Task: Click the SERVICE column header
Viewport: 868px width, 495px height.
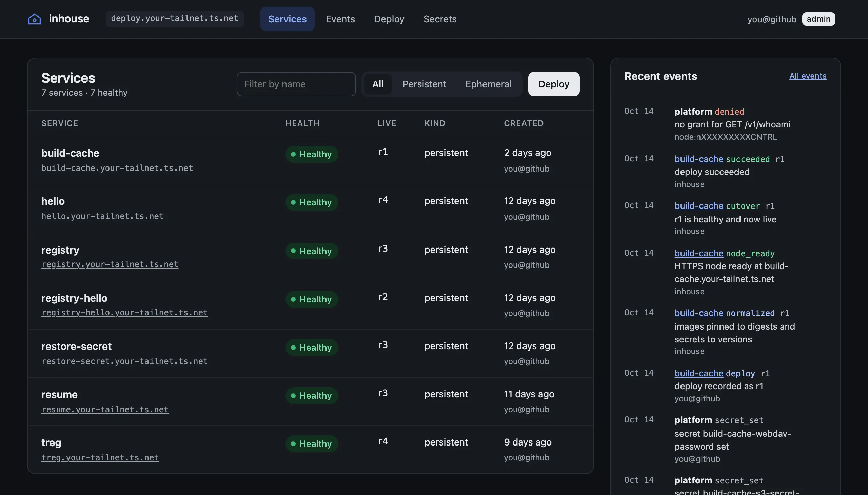Action: click(60, 123)
